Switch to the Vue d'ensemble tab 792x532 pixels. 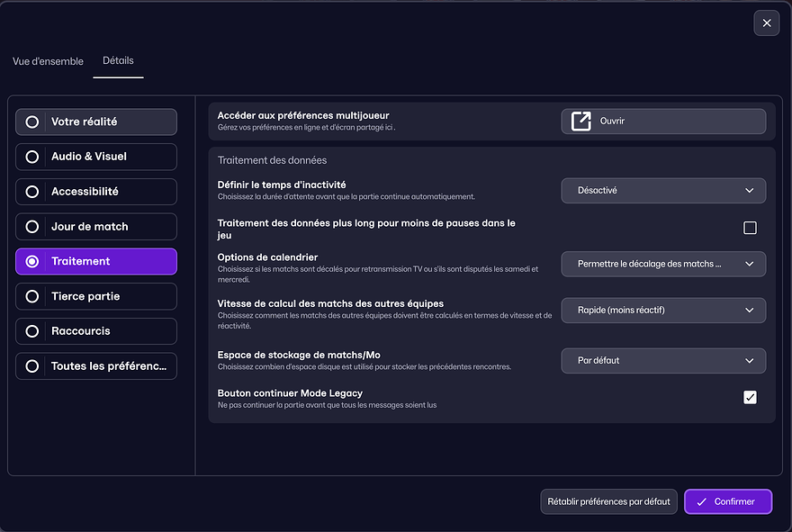coord(48,61)
